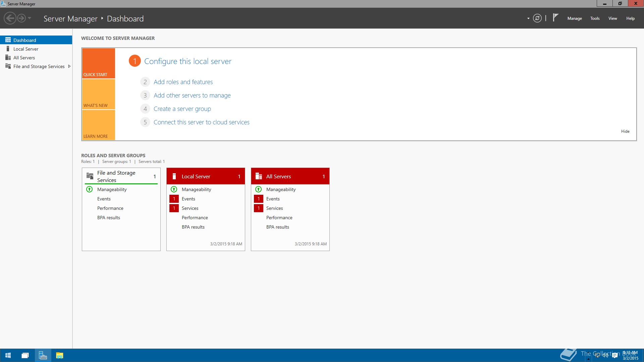Click Create a server group link

182,109
